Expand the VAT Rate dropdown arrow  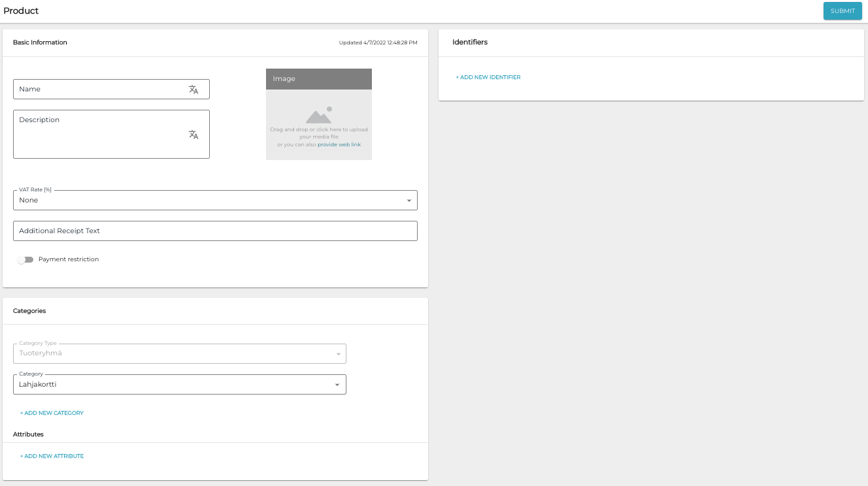tap(409, 201)
